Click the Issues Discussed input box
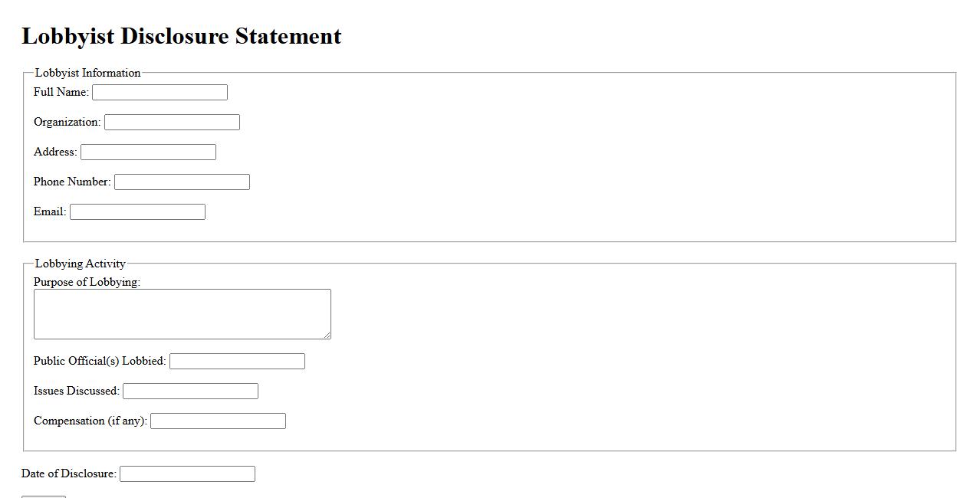The height and width of the screenshot is (498, 980). (190, 391)
